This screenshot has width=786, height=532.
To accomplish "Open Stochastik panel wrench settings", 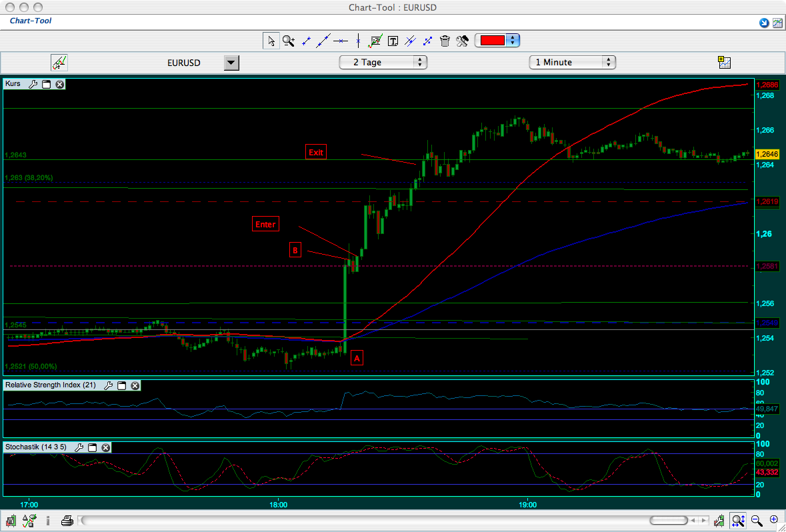I will click(x=79, y=447).
